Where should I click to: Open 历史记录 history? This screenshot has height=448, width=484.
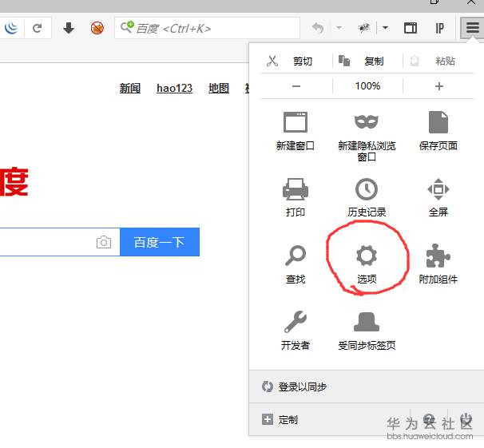click(x=367, y=197)
